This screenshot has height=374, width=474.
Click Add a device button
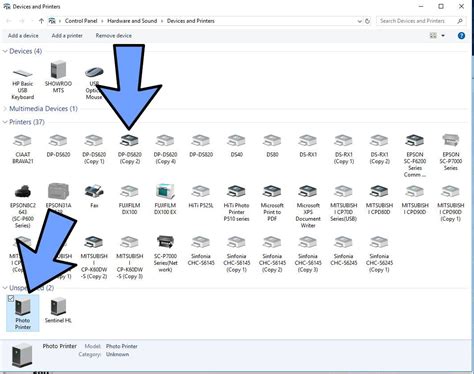[23, 36]
